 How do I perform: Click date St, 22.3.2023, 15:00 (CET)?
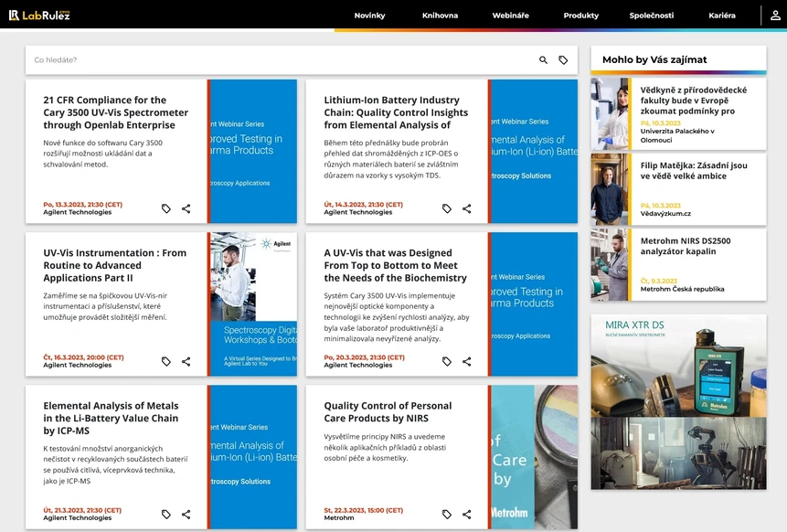click(364, 510)
